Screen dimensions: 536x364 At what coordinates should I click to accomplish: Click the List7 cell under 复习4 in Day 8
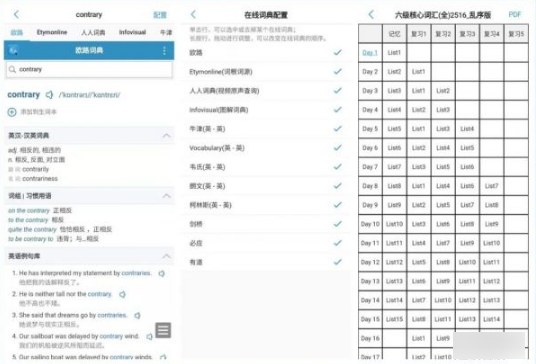tap(491, 186)
